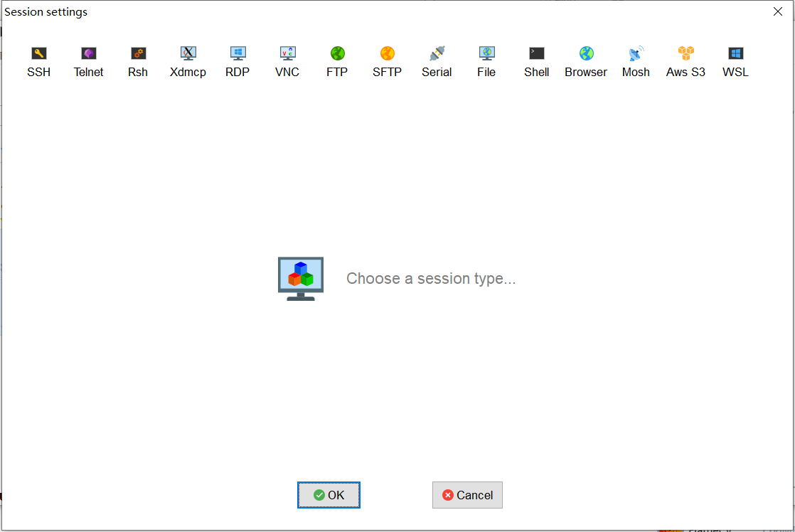
Task: Confirm with the OK button
Action: click(x=329, y=495)
